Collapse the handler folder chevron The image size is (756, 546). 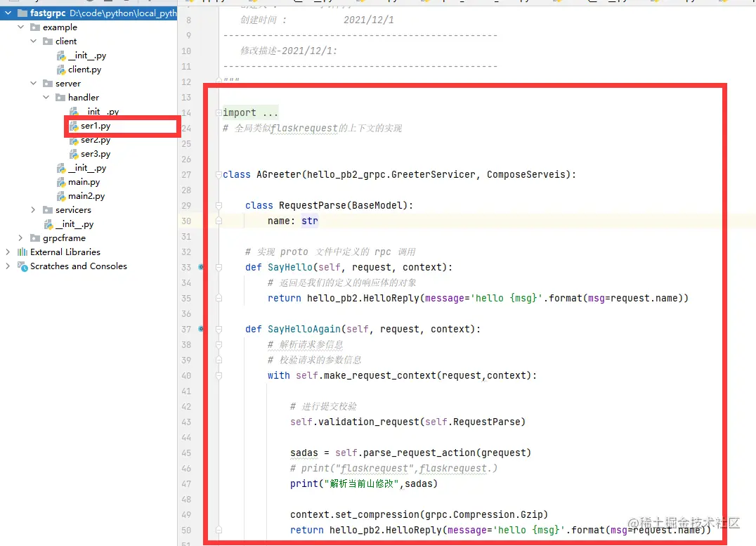46,97
